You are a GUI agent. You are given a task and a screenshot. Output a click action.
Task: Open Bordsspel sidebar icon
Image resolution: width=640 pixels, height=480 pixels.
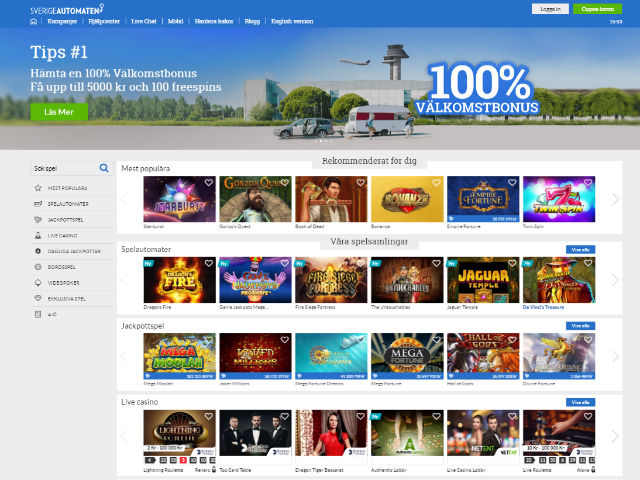tap(38, 267)
